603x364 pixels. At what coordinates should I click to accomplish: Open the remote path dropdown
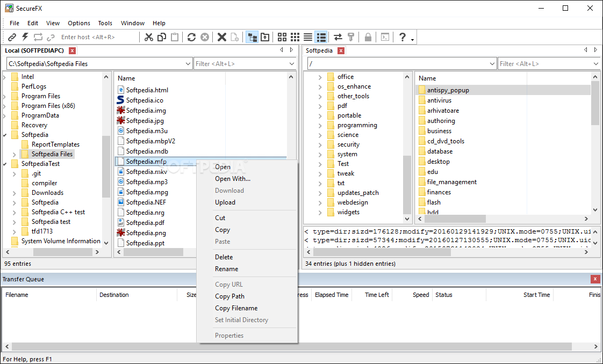492,64
